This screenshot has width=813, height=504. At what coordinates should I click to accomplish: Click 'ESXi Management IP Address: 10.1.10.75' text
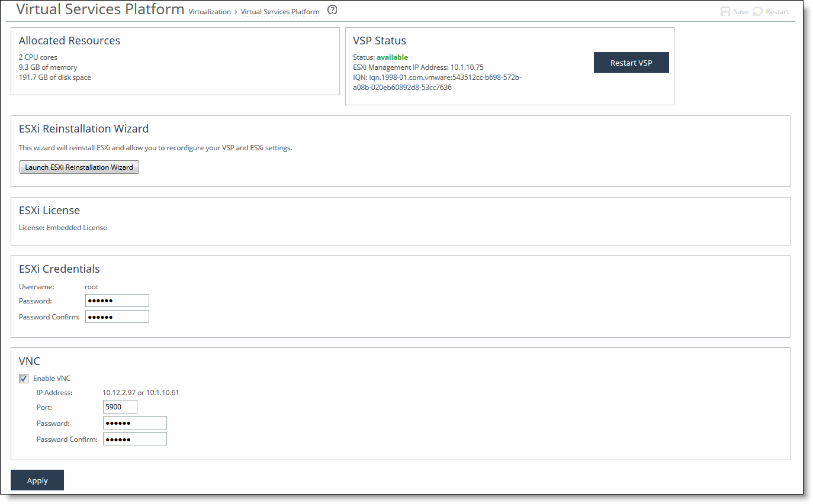click(418, 67)
